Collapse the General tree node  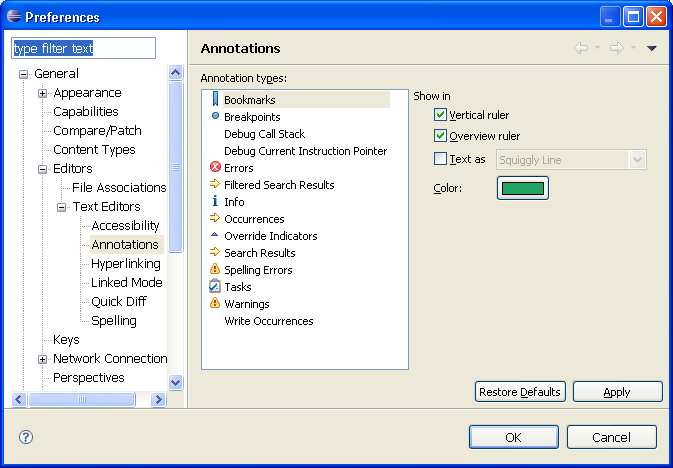tap(23, 74)
